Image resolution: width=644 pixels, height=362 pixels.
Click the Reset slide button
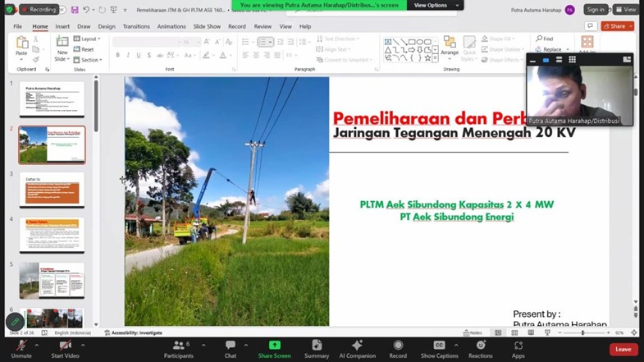pyautogui.click(x=84, y=49)
